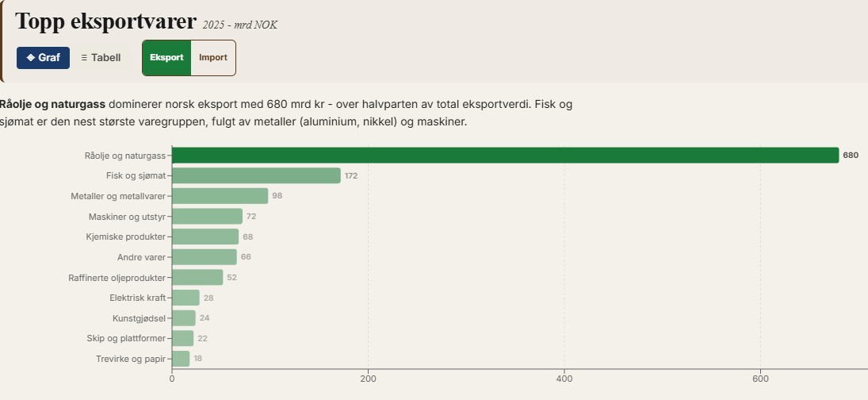The image size is (868, 400).
Task: Toggle to Import data
Action: [213, 58]
